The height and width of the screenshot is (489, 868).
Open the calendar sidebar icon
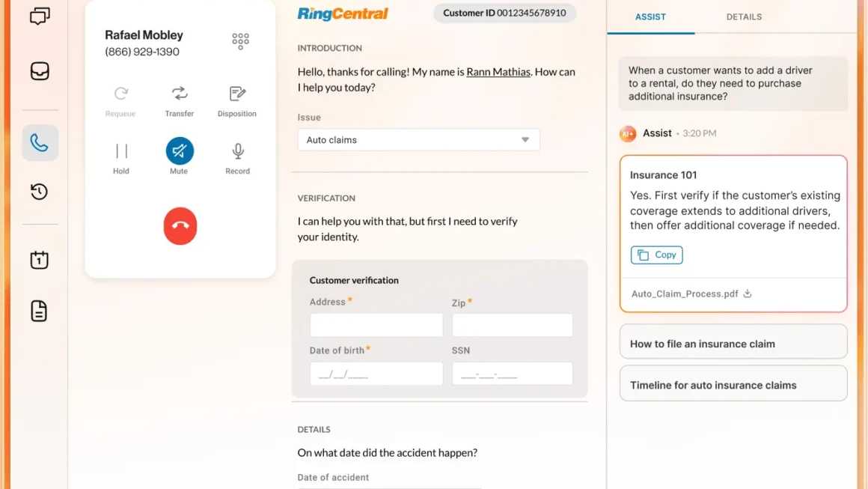click(x=40, y=260)
